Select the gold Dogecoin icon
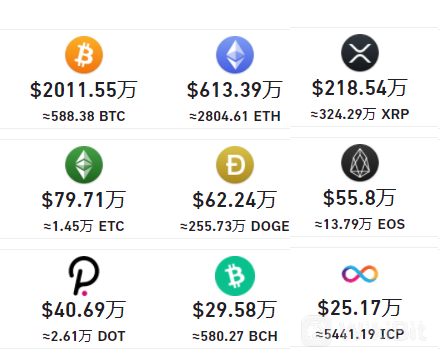The image size is (440, 362). click(235, 165)
